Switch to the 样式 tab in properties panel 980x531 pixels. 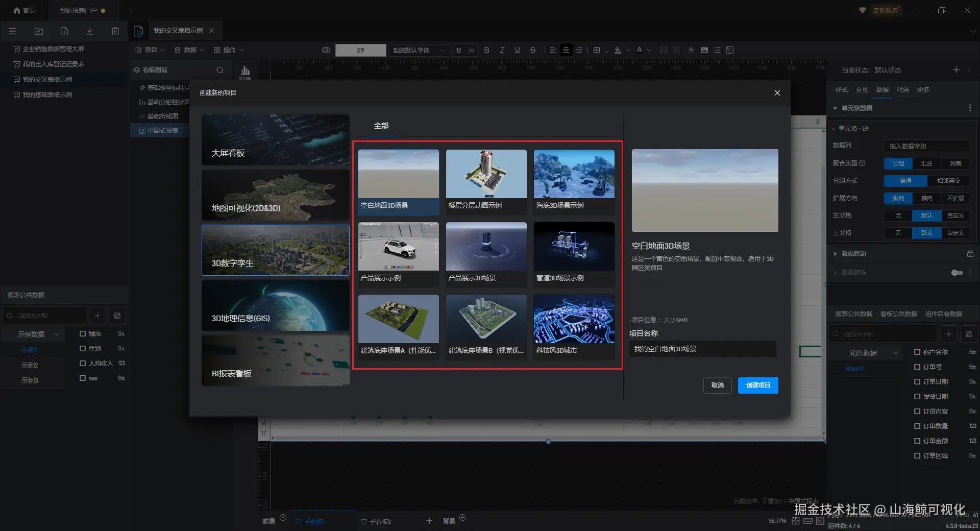tap(841, 90)
